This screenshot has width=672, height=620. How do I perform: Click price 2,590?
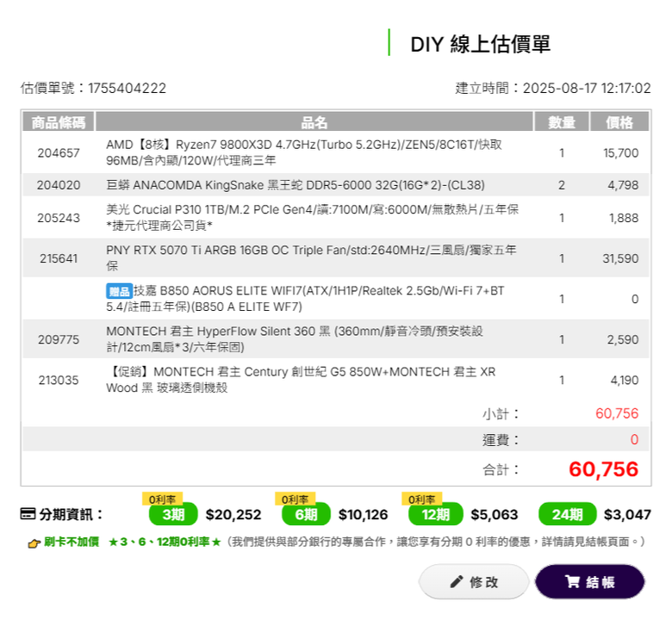coord(623,340)
